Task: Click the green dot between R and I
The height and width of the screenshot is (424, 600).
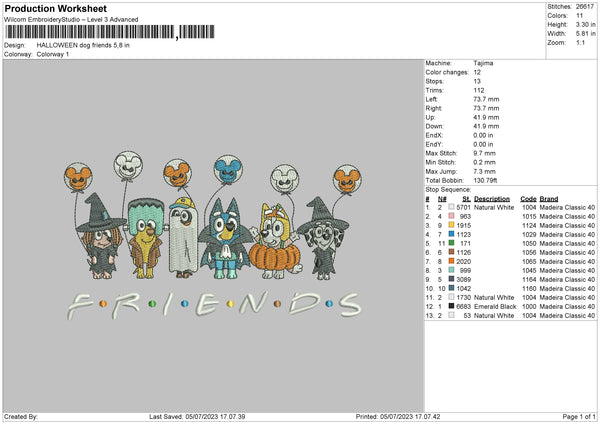Action: coord(152,304)
